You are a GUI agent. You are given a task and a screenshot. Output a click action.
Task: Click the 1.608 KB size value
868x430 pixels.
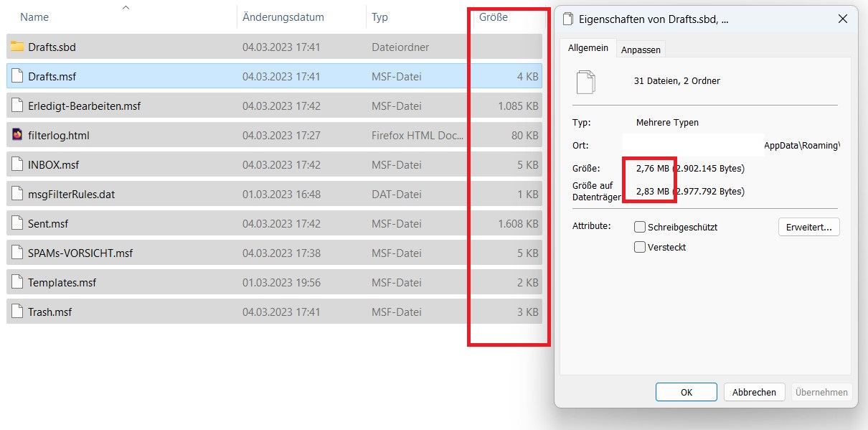coord(518,223)
